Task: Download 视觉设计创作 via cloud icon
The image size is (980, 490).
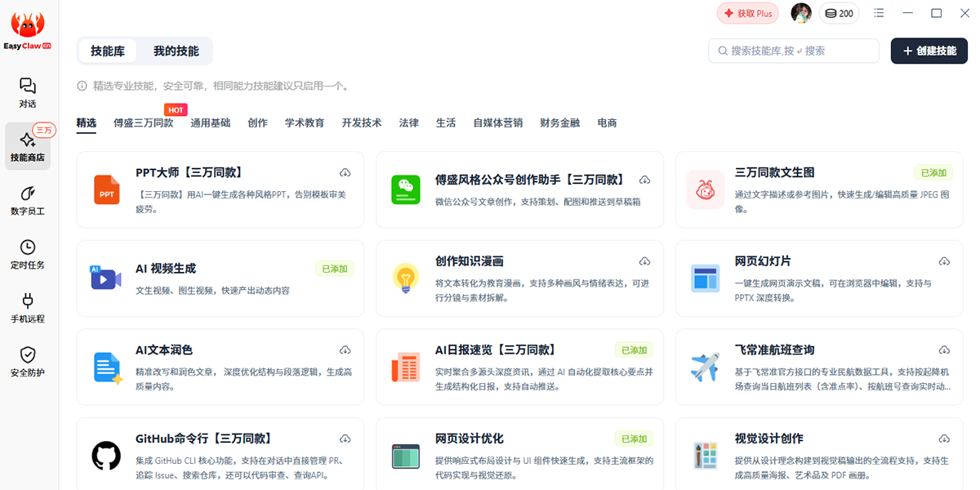Action: point(945,439)
